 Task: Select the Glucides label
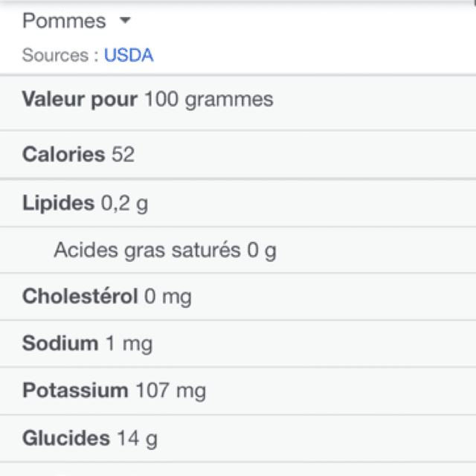click(66, 438)
